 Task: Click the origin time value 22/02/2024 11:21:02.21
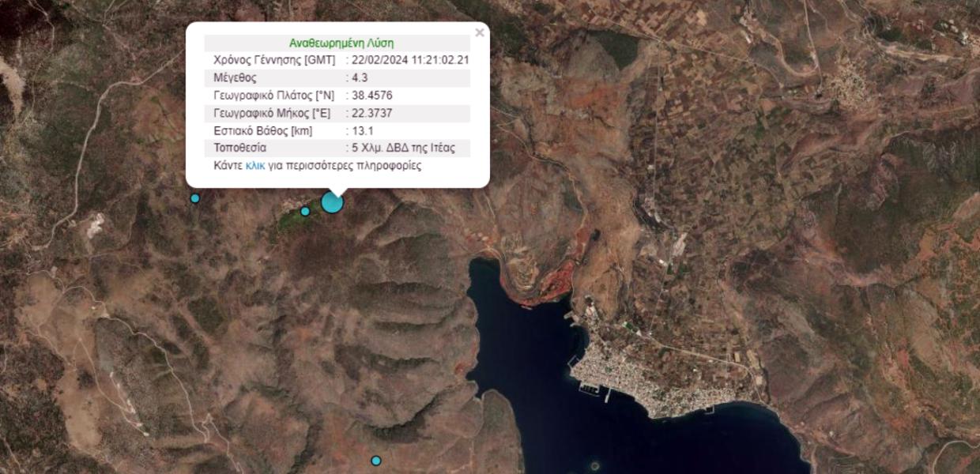[411, 61]
